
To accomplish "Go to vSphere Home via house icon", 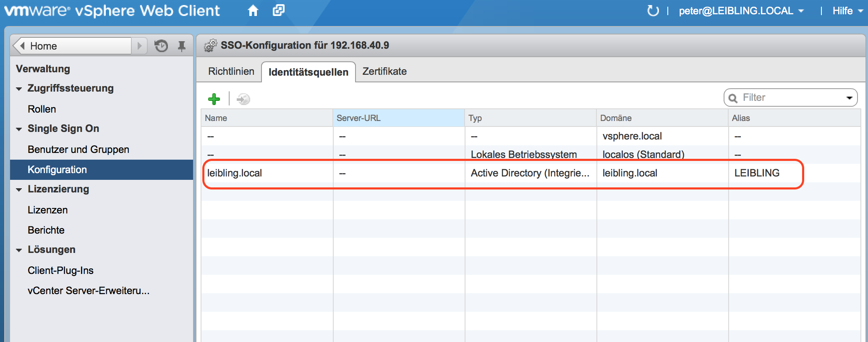I will point(253,11).
